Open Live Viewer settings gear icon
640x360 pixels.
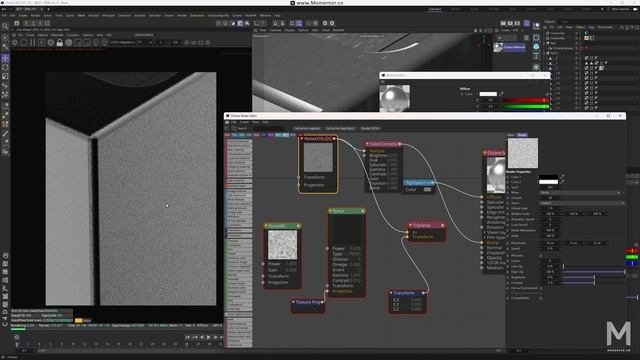(x=51, y=42)
